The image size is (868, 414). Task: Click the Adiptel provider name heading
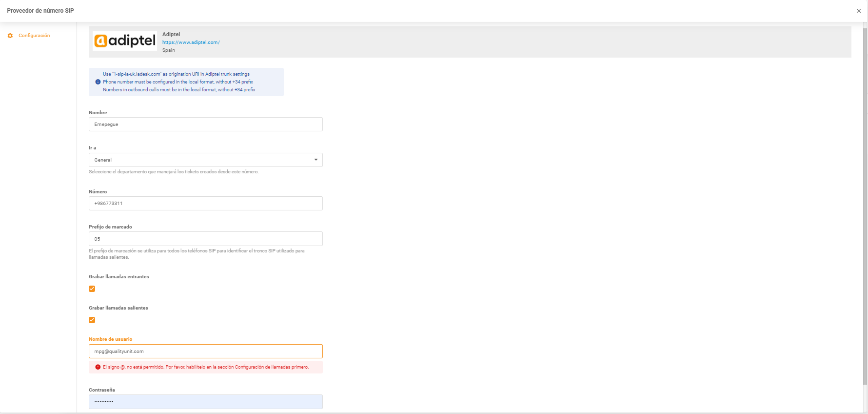coord(171,34)
